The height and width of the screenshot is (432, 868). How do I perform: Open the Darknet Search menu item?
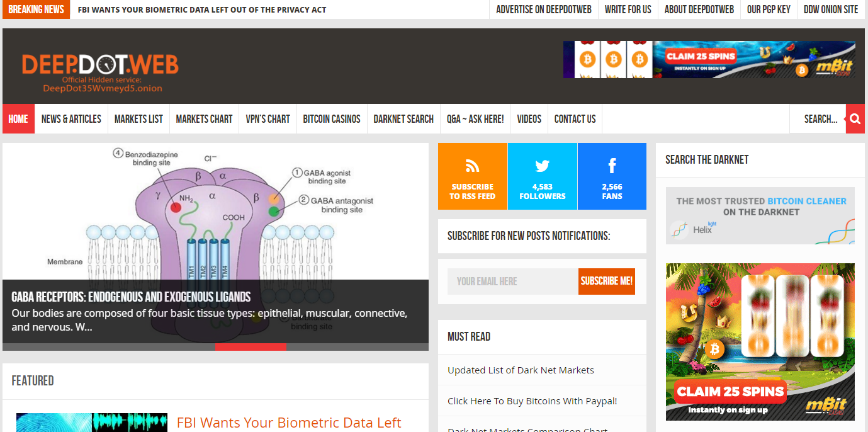coord(403,119)
